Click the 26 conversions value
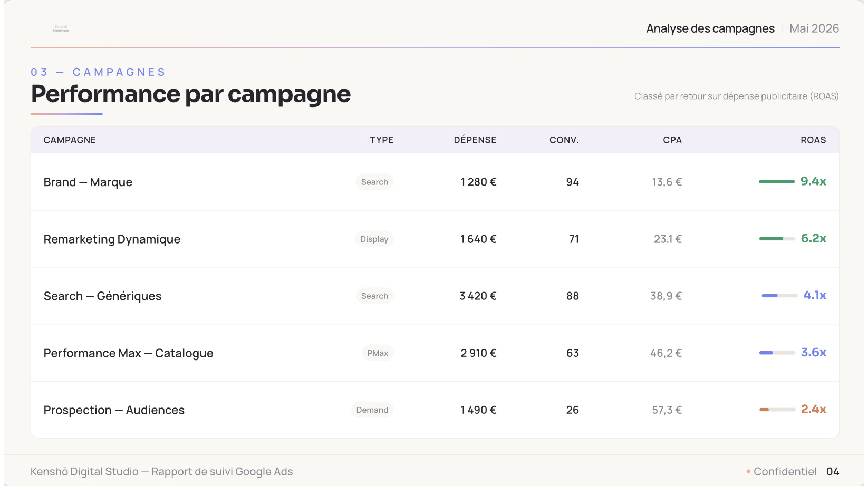Viewport: 868px width, 486px height. 573,410
